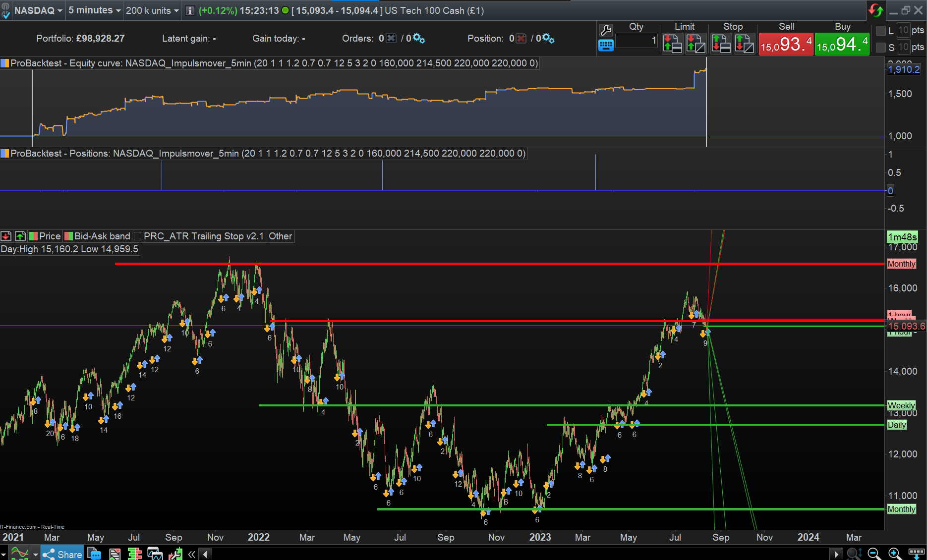Enable the L points checkbox
Viewport: 927px width, 560px height.
click(x=881, y=31)
